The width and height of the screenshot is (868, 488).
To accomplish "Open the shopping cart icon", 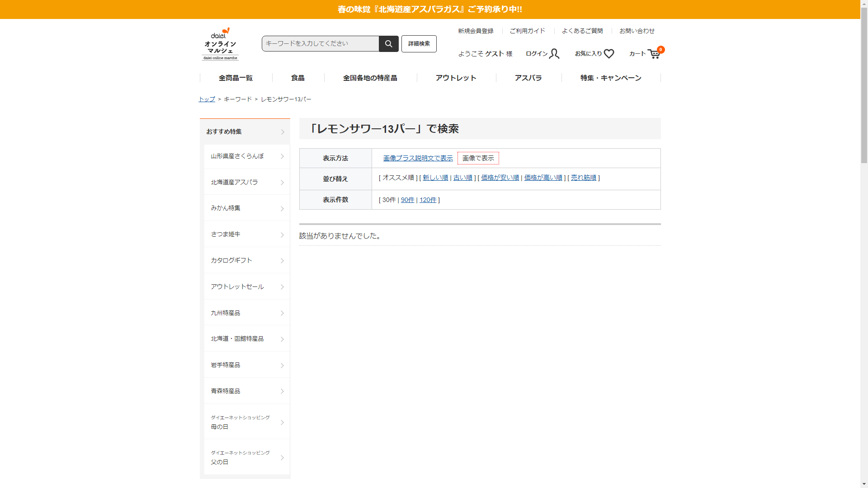I will pyautogui.click(x=653, y=54).
